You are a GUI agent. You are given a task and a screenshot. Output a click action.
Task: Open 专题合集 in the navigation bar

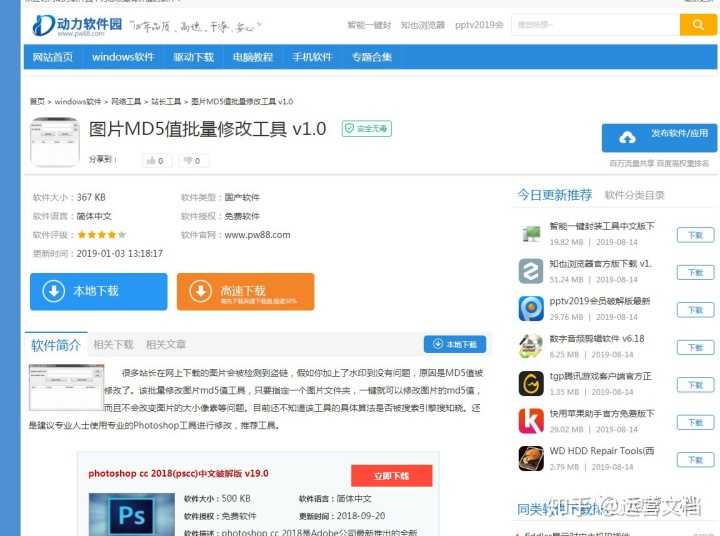click(372, 57)
